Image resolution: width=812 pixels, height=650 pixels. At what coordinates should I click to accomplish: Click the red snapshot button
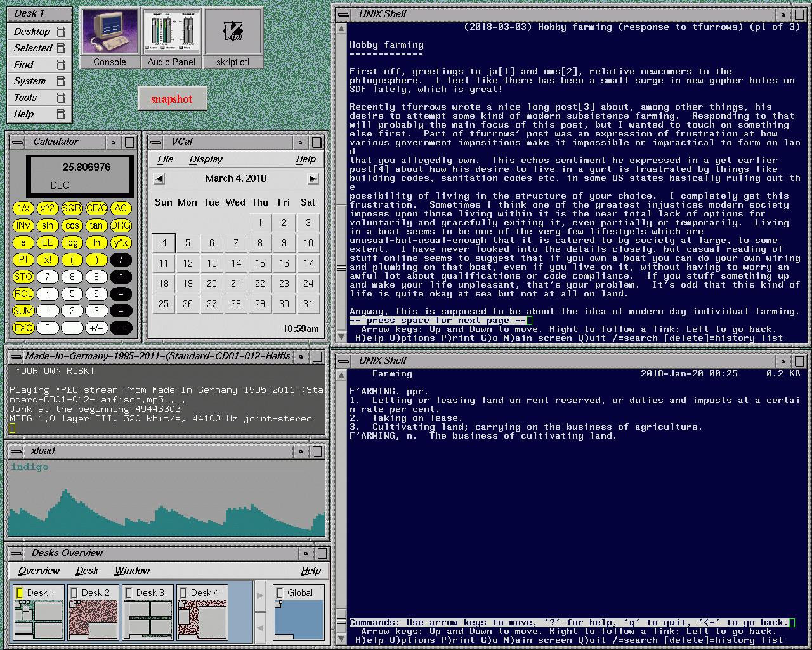(x=173, y=98)
